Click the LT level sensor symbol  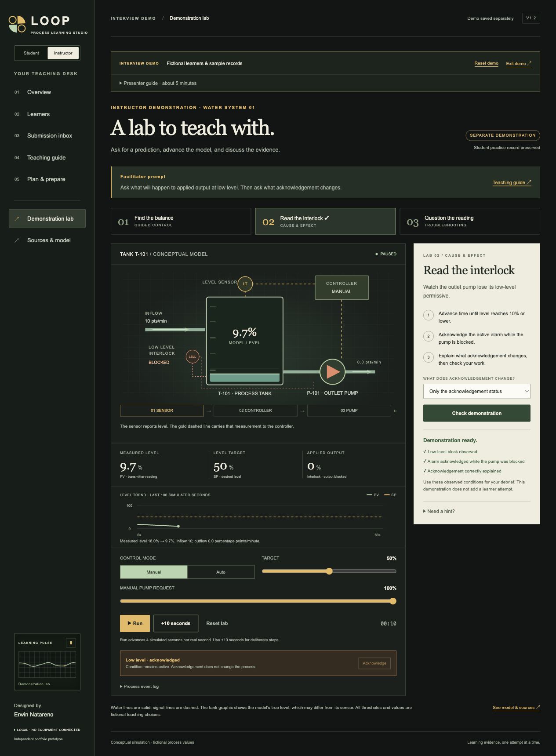(245, 283)
